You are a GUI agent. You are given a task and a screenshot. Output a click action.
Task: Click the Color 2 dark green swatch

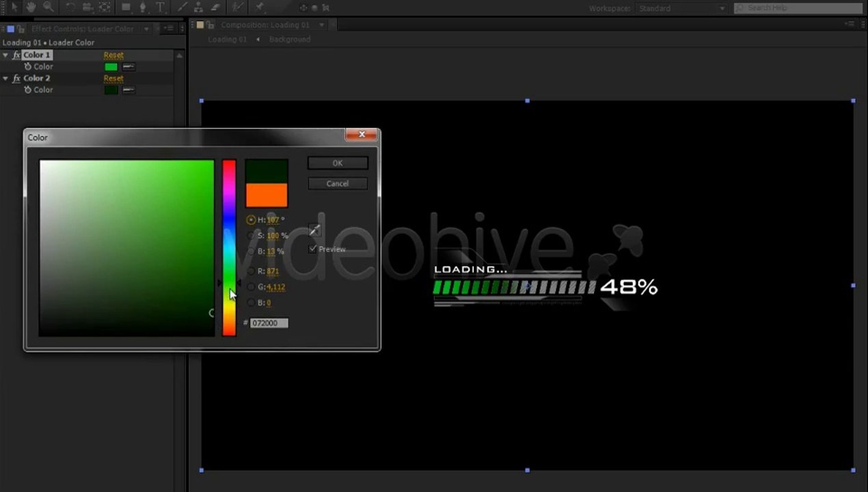tap(111, 90)
